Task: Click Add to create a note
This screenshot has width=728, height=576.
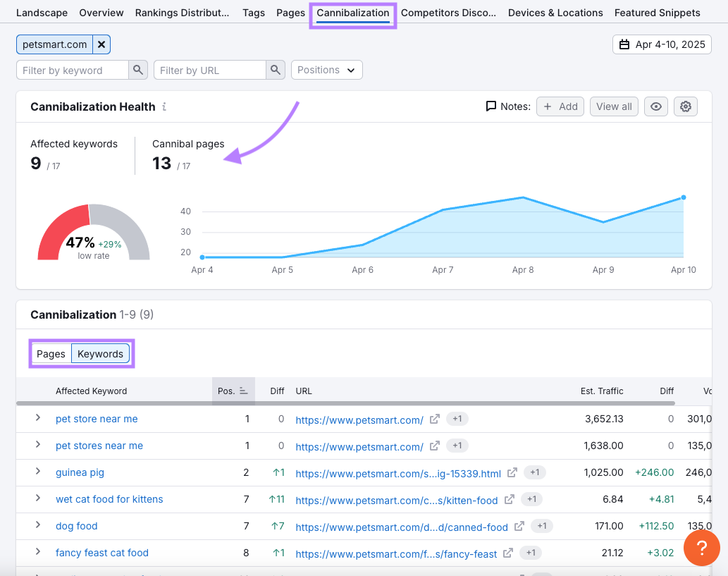Action: pos(560,106)
